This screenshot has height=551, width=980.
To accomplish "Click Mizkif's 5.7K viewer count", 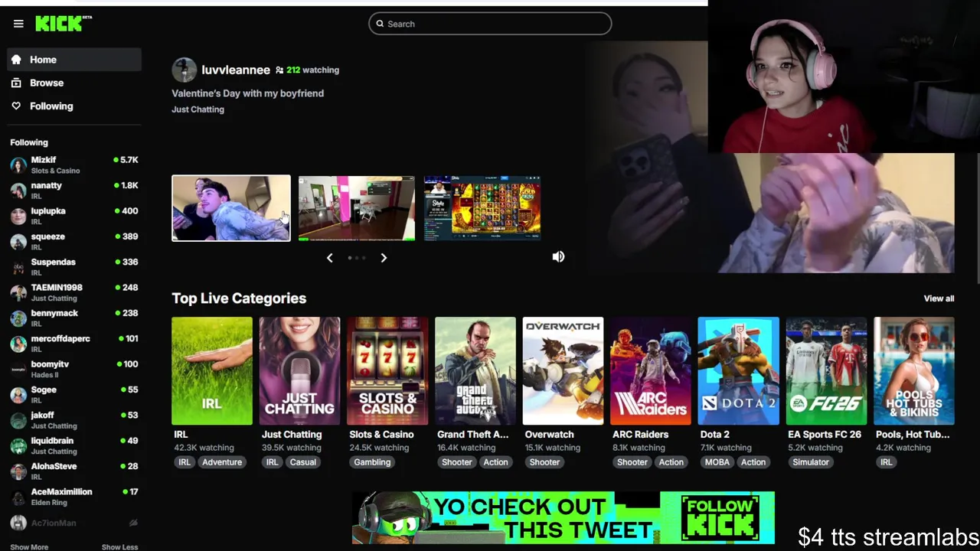I will pos(126,160).
